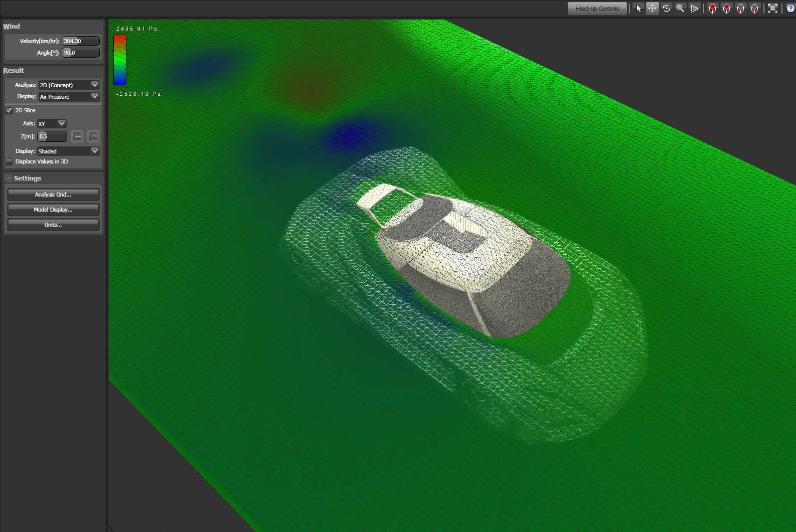Viewport: 796px width, 532px height.
Task: Open the Help question mark icon
Action: pyautogui.click(x=790, y=9)
